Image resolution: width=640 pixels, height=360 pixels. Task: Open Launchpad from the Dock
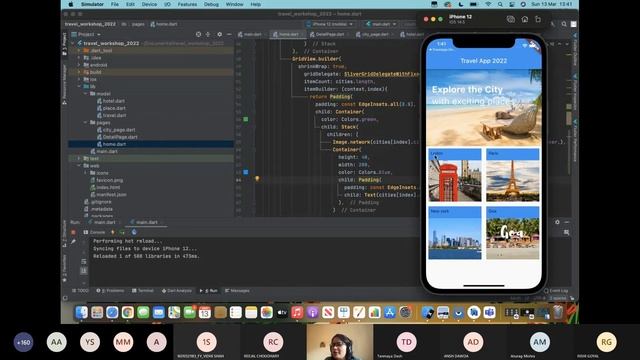tap(97, 312)
